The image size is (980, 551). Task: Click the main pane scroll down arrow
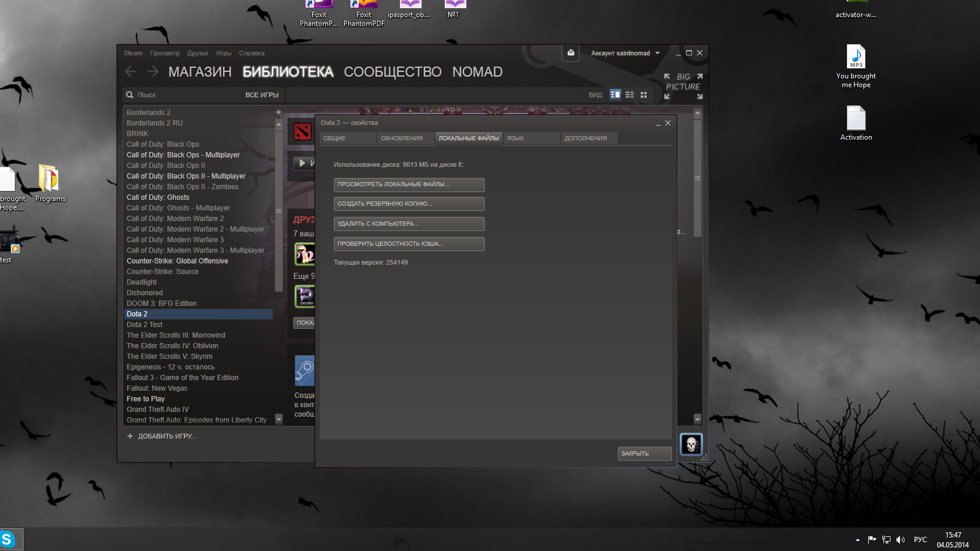pyautogui.click(x=697, y=419)
